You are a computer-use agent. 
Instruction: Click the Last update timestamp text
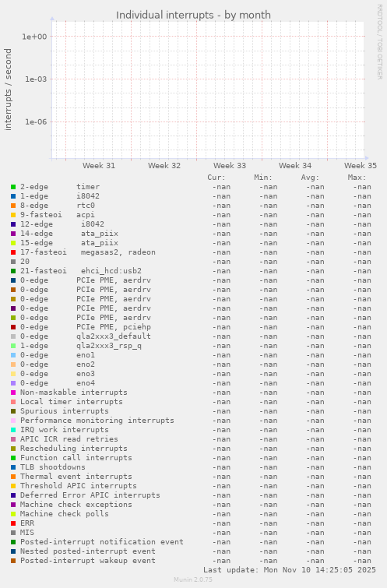tap(290, 570)
